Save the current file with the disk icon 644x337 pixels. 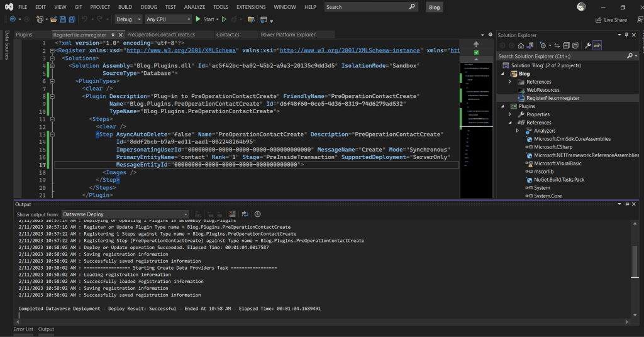[x=63, y=19]
